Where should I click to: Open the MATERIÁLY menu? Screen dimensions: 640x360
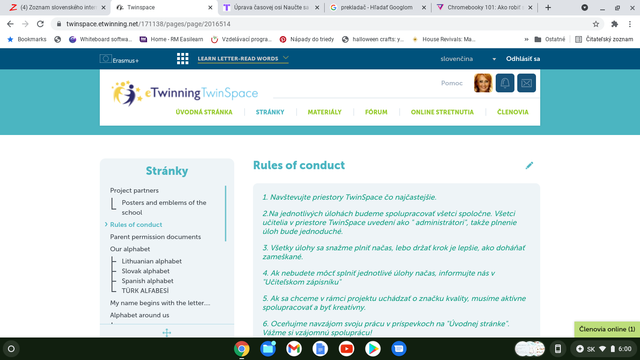point(324,112)
